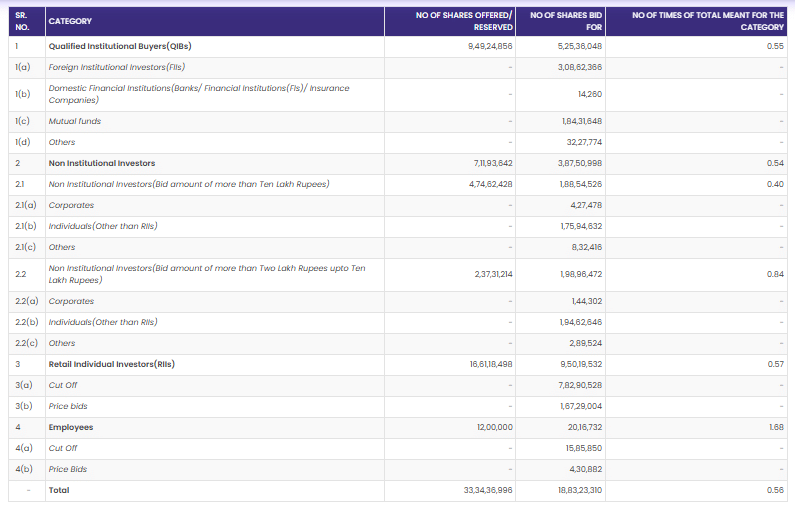
Task: Click the CATEGORY column header
Action: coord(69,20)
